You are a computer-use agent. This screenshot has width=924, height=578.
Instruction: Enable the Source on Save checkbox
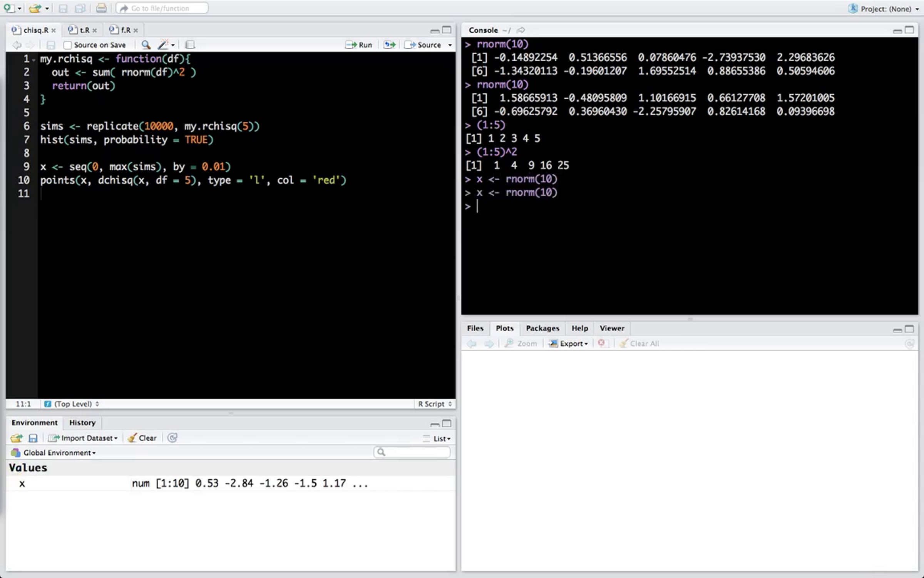pos(68,45)
